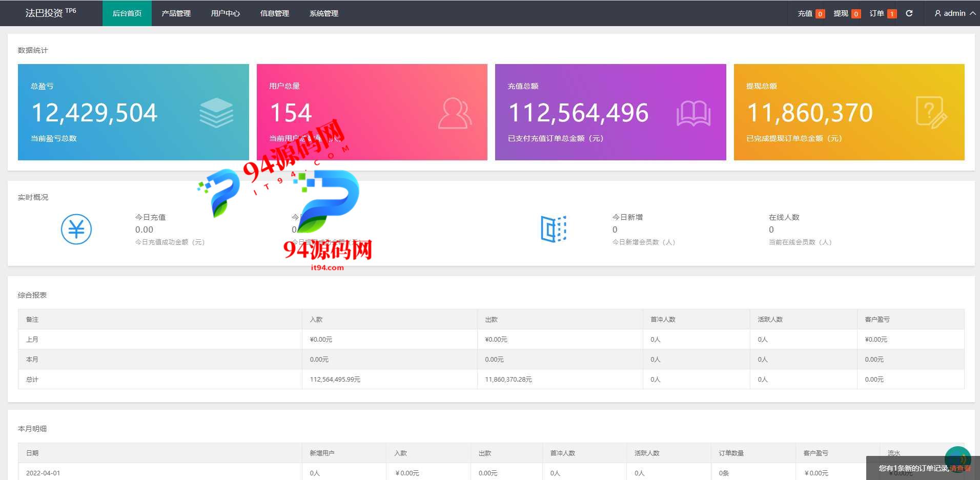The image size is (980, 480).
Task: Click the green sound notification icon
Action: (957, 458)
